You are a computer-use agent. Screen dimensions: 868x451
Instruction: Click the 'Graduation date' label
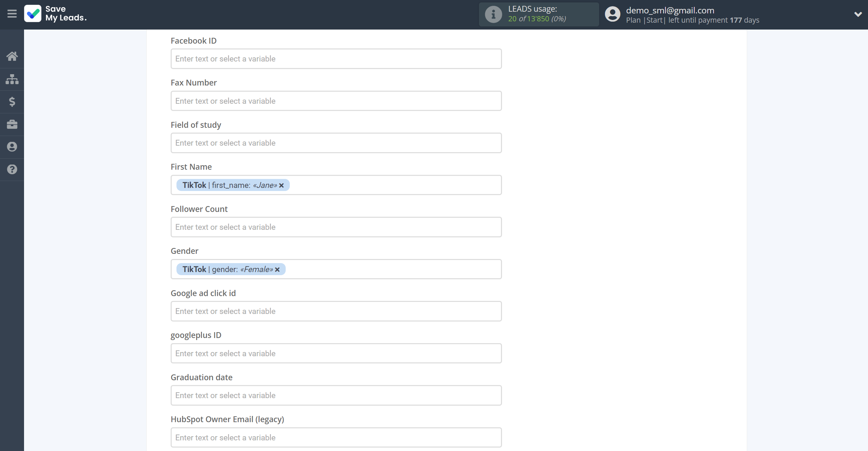202,377
